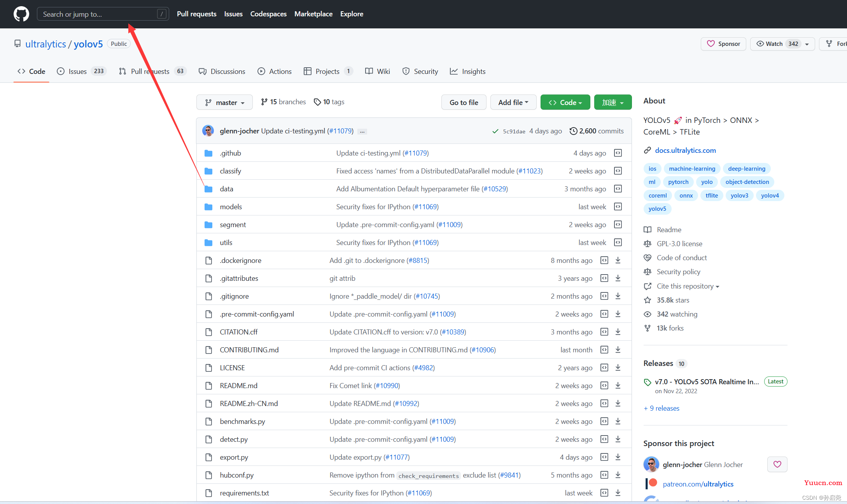
Task: Expand the Add file dropdown
Action: (x=513, y=102)
